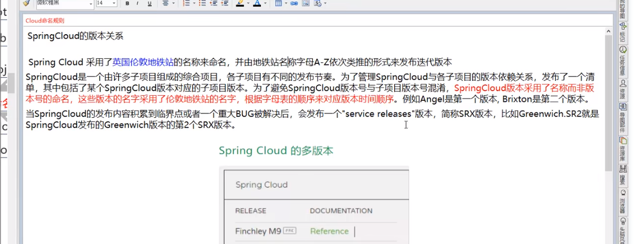Open the 搜索 side panel tab
644x244 pixels.
point(622,175)
